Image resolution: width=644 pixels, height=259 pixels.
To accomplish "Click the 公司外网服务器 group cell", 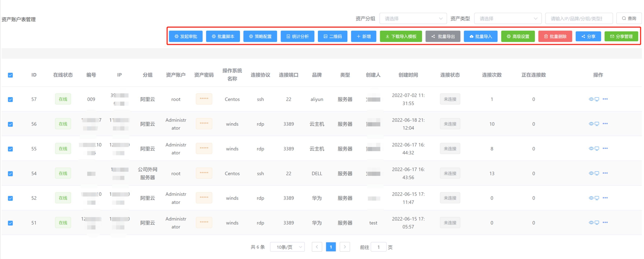I will [x=148, y=173].
